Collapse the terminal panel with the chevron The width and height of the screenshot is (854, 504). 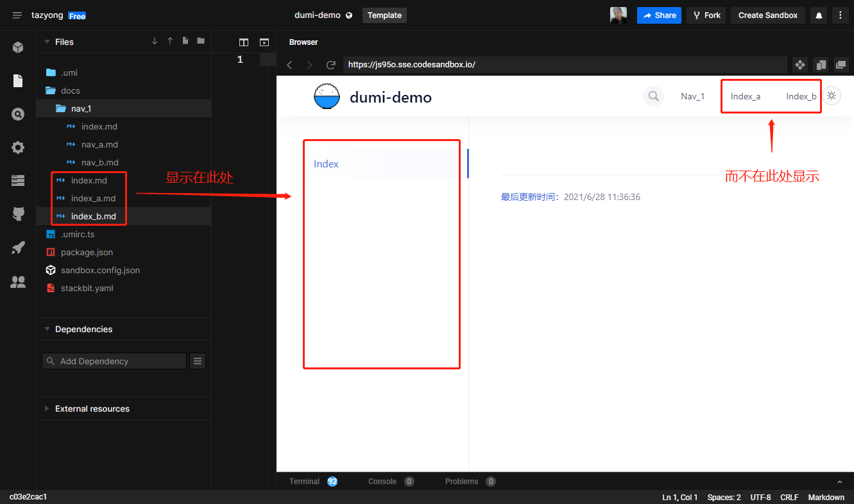[839, 481]
